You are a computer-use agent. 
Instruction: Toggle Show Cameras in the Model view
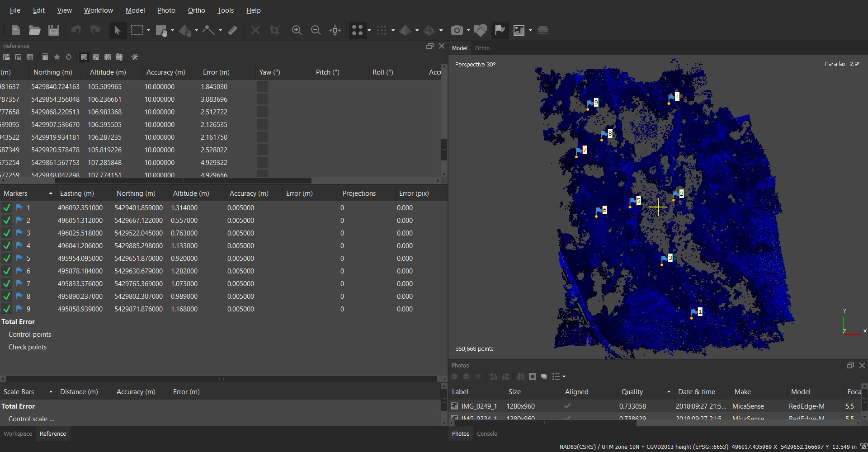(x=458, y=30)
